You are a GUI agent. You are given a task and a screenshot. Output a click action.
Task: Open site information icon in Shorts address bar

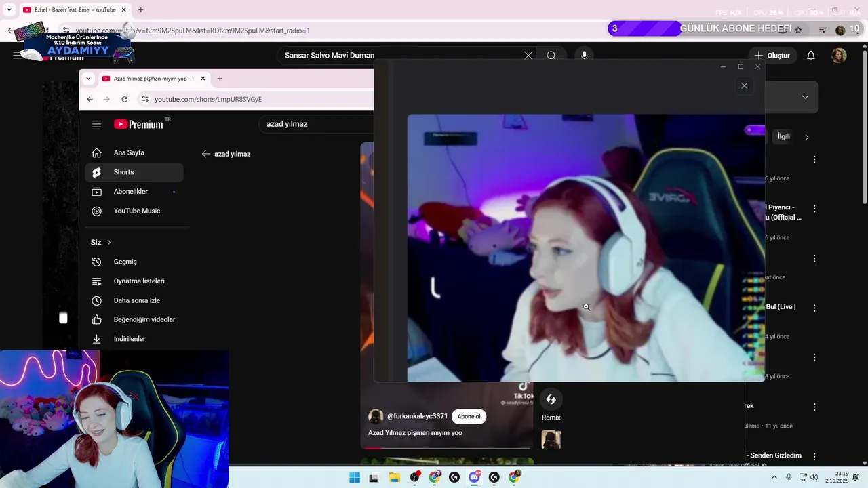coord(144,99)
